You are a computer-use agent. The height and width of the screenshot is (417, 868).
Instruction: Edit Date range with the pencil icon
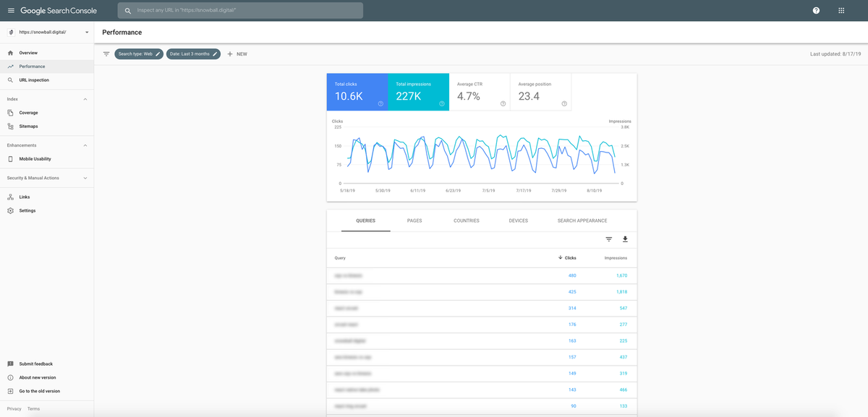[215, 53]
